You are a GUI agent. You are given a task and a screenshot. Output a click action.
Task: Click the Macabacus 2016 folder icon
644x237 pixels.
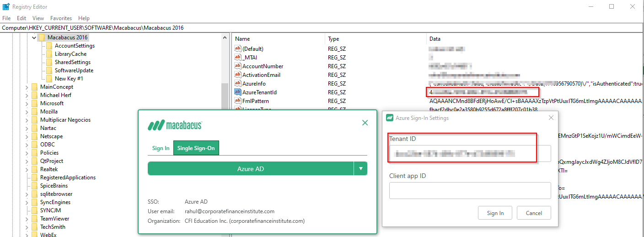point(42,38)
